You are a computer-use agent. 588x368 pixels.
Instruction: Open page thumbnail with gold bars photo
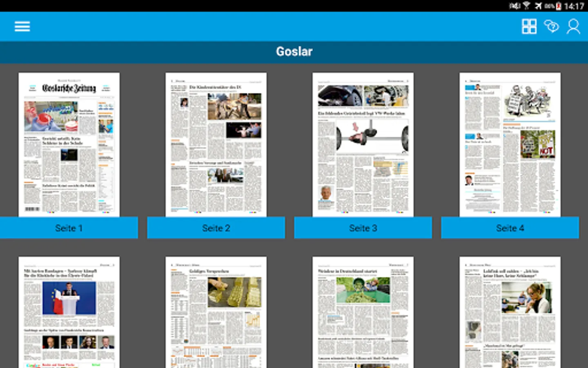[216, 312]
